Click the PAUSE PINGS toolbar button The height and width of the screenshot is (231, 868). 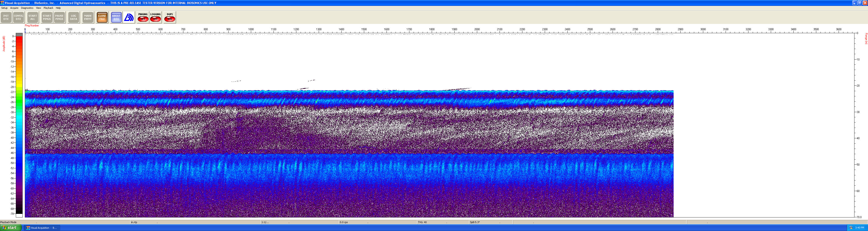pos(59,17)
